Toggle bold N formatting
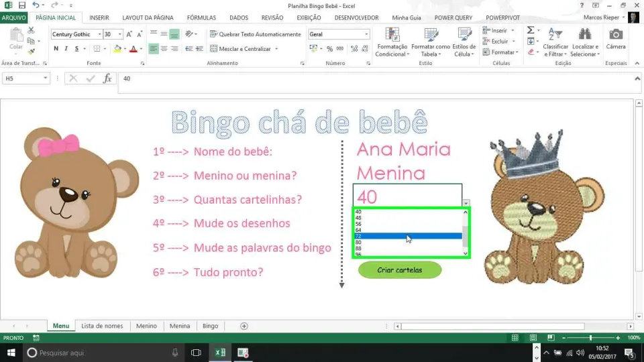Image resolution: width=644 pixels, height=362 pixels. pos(56,49)
